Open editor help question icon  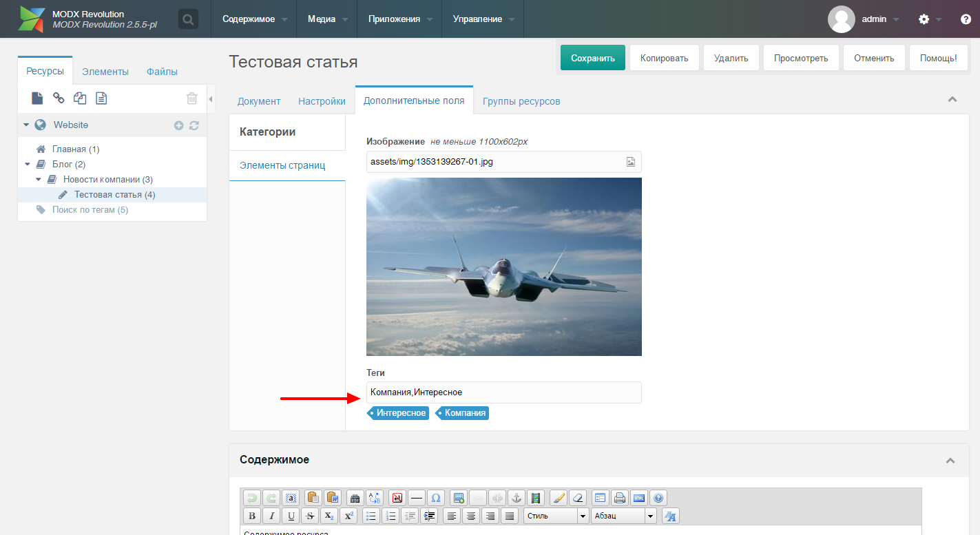pyautogui.click(x=658, y=498)
